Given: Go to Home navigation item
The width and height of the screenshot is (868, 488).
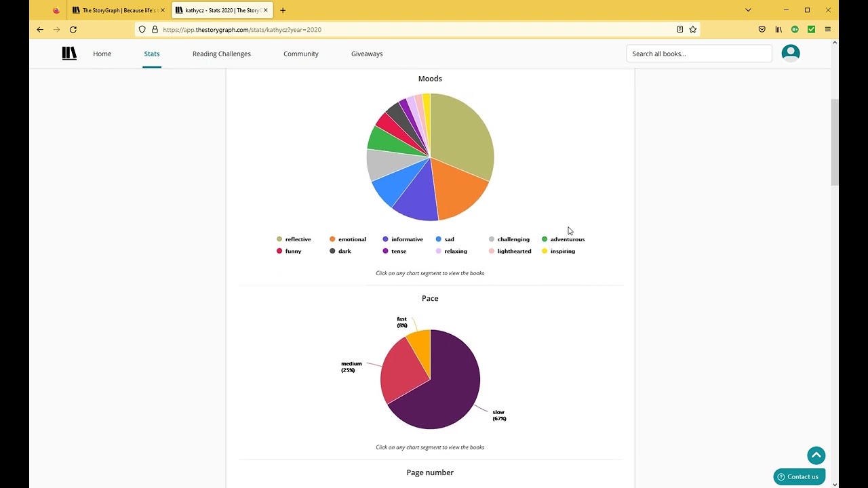Looking at the screenshot, I should (102, 54).
